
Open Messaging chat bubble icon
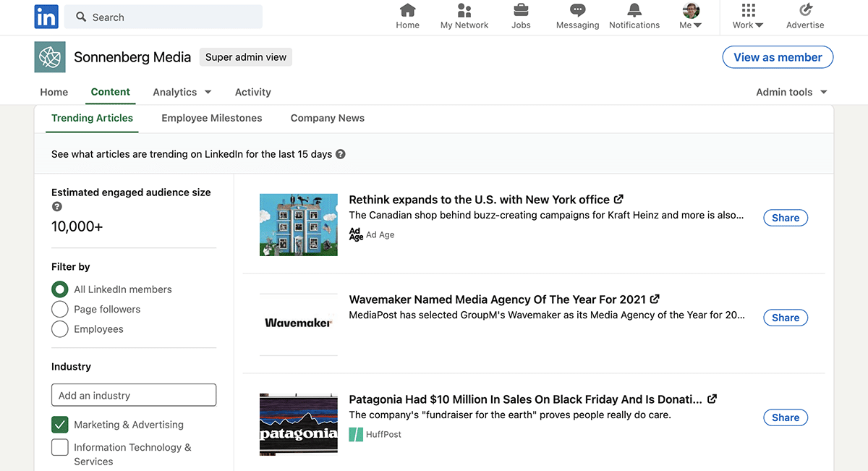coord(577,11)
